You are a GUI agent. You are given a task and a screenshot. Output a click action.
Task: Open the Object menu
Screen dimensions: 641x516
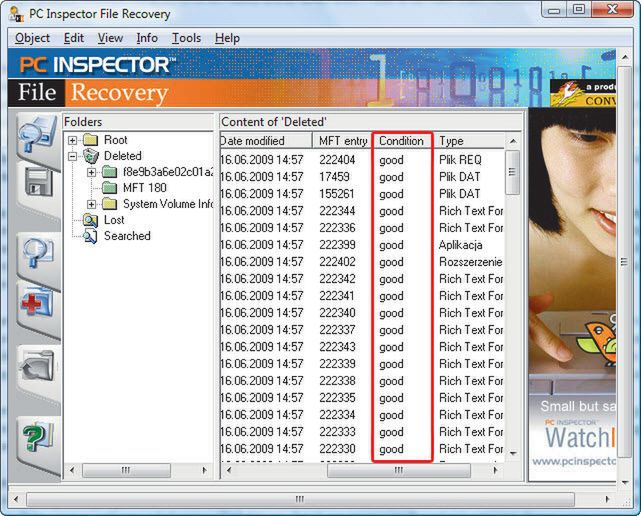click(32, 38)
